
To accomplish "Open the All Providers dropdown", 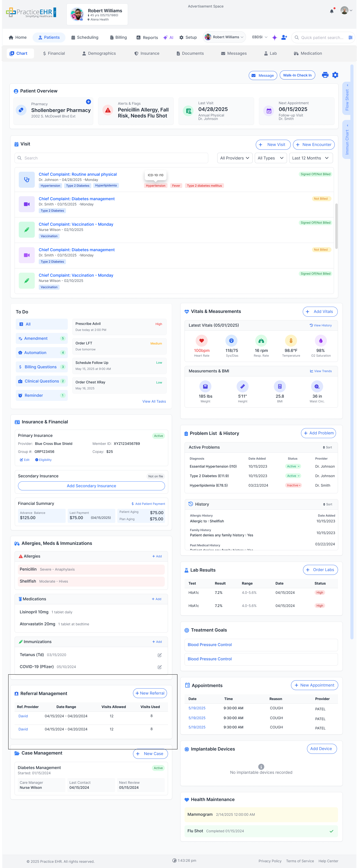I will click(x=235, y=158).
